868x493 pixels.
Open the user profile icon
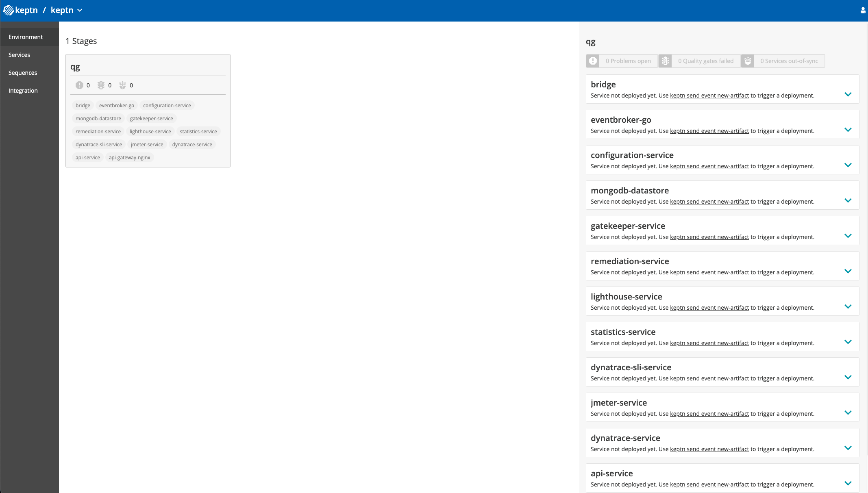pos(863,10)
